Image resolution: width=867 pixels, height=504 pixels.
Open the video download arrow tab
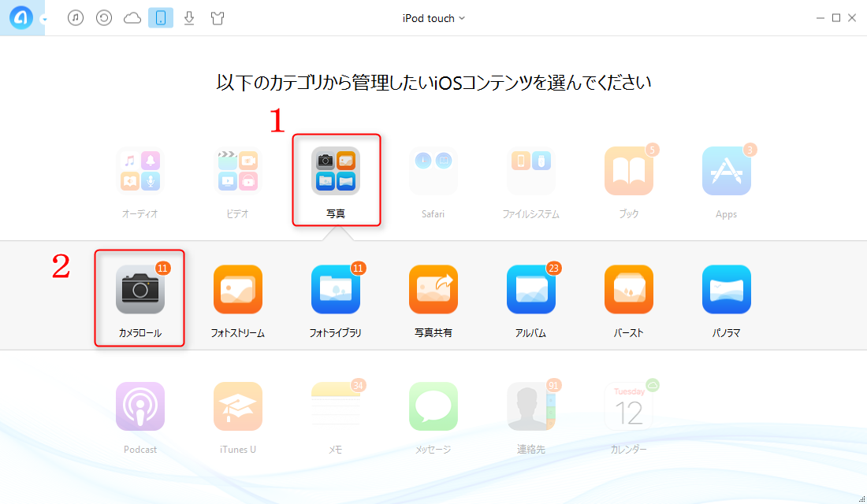coord(189,18)
